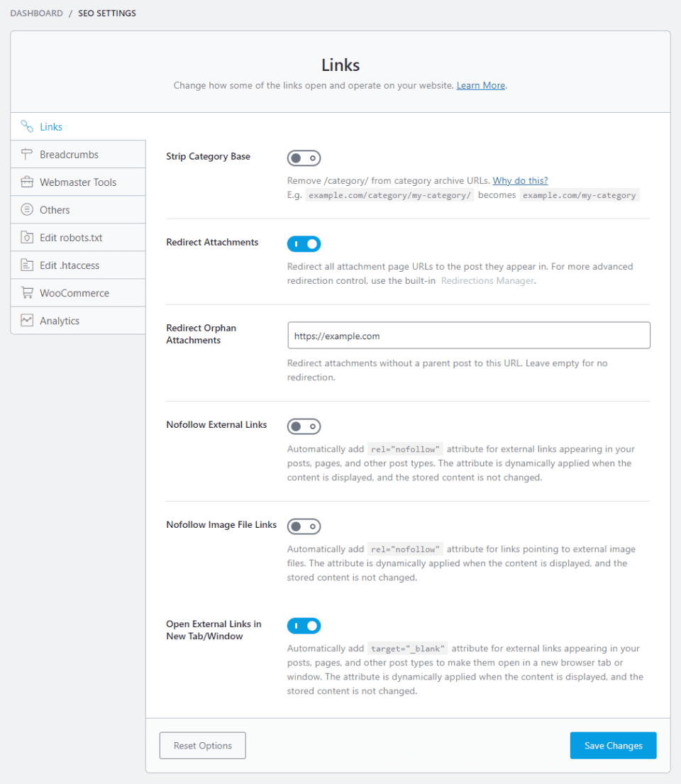Select the shopping cart icon for WooCommerce

point(26,292)
